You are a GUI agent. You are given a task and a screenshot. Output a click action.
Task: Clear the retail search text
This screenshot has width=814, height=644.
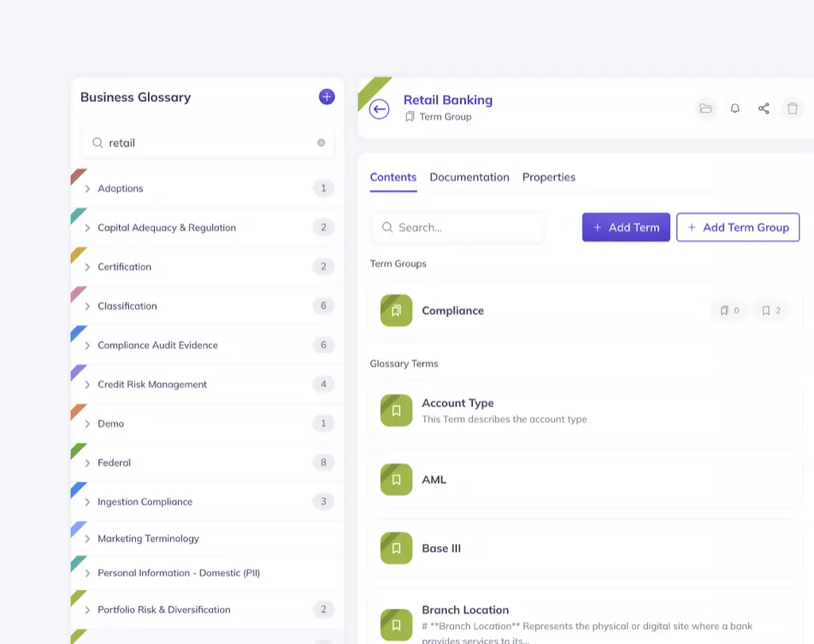[321, 143]
